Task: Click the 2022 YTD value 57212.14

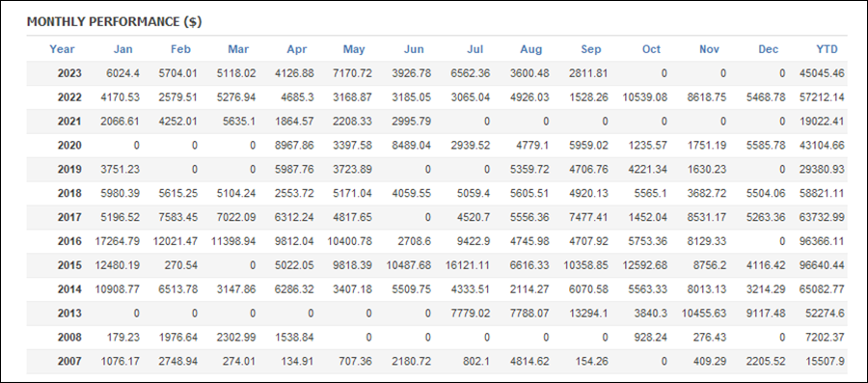Action: (x=822, y=97)
